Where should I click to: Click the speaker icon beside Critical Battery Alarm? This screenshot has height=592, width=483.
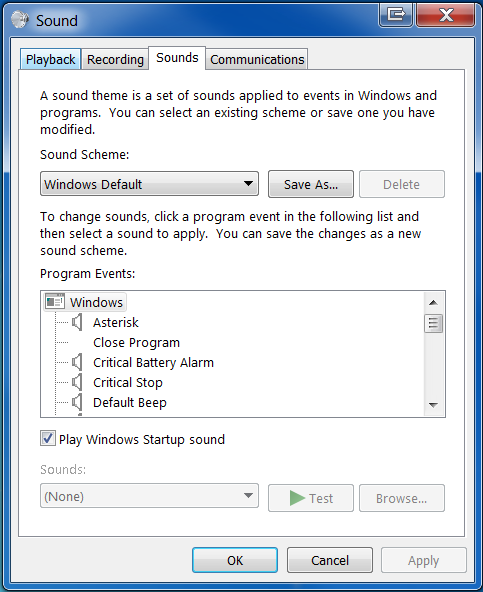click(x=77, y=362)
